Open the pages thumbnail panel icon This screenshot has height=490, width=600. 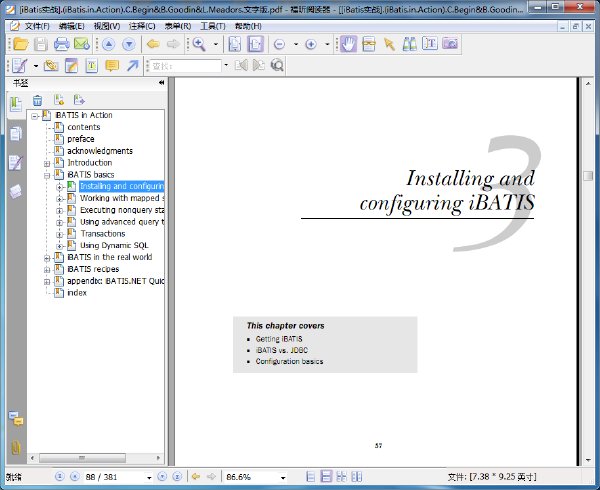(16, 134)
